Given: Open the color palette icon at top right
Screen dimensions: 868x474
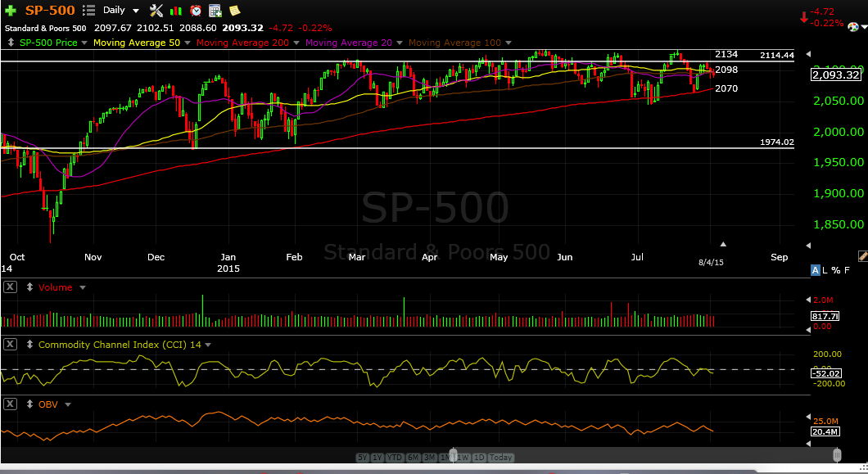Looking at the screenshot, I should tap(854, 27).
